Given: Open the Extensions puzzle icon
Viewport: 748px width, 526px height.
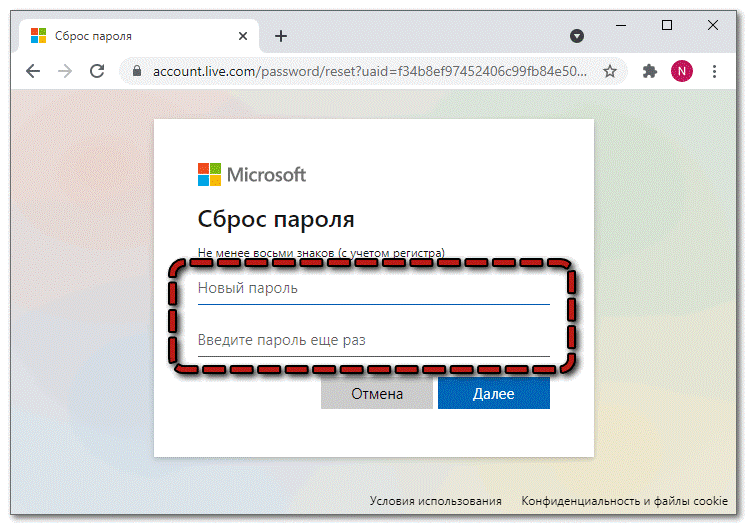Looking at the screenshot, I should 649,72.
